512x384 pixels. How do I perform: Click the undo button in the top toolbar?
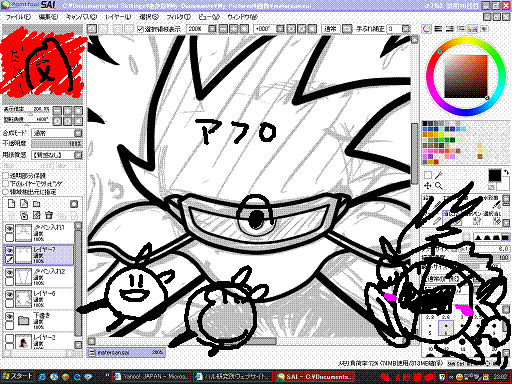[92, 29]
